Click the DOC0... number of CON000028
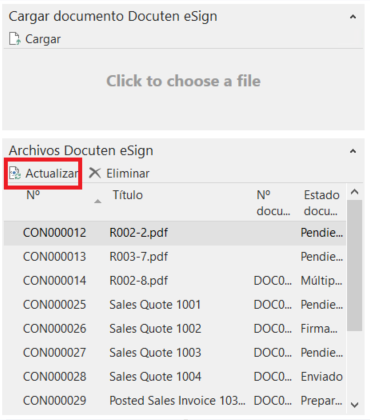This screenshot has height=420, width=370. (273, 377)
